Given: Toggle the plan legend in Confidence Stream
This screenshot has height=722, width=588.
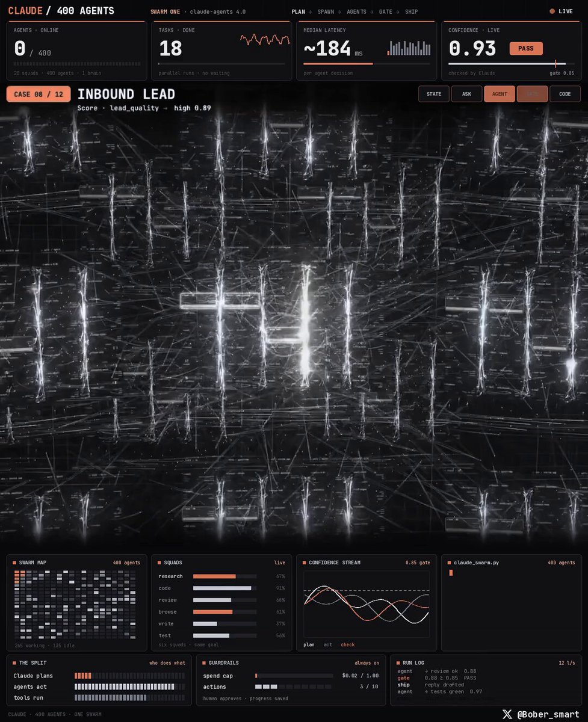Looking at the screenshot, I should coord(309,645).
